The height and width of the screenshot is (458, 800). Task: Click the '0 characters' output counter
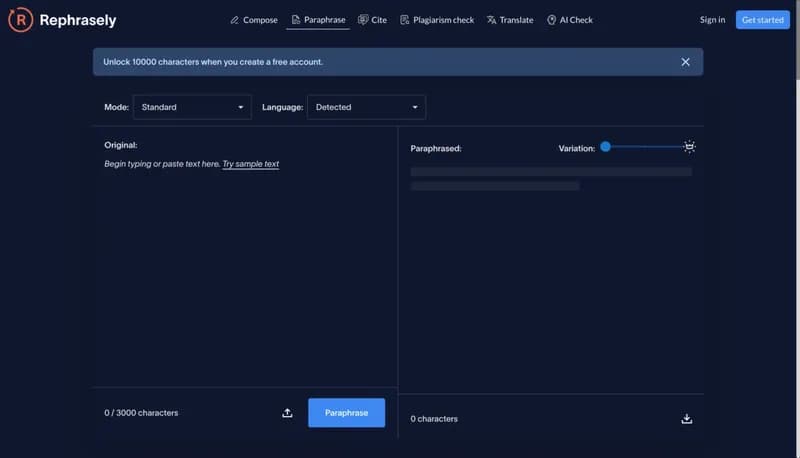pos(434,419)
